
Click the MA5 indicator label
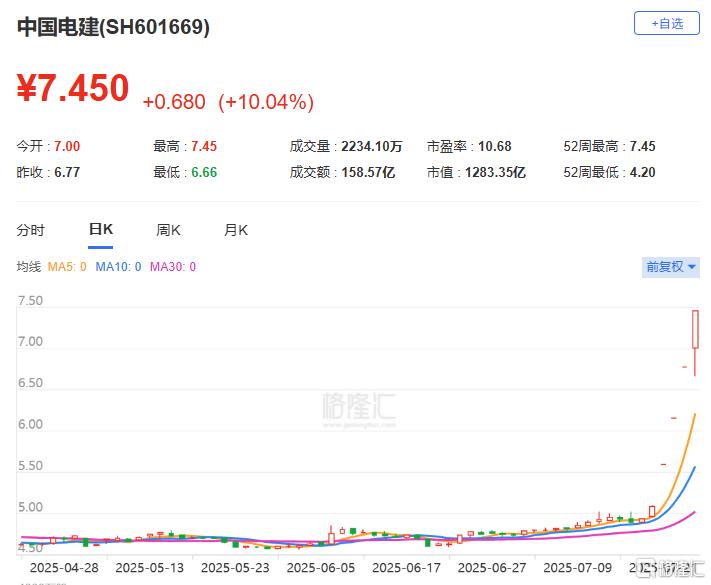pos(67,267)
